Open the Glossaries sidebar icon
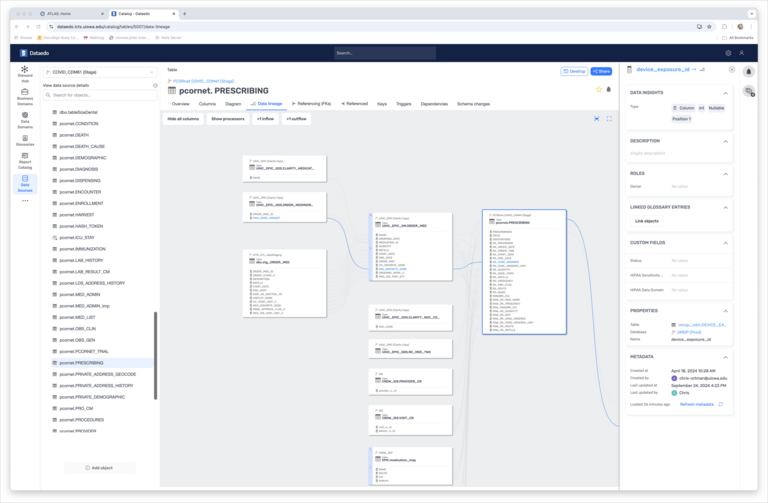Screen dimensions: 768x503 point(25,141)
